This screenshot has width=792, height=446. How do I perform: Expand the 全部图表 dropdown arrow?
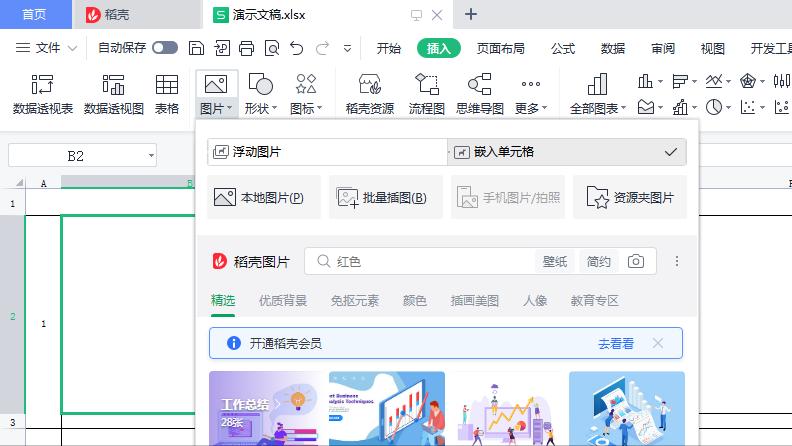pyautogui.click(x=623, y=108)
